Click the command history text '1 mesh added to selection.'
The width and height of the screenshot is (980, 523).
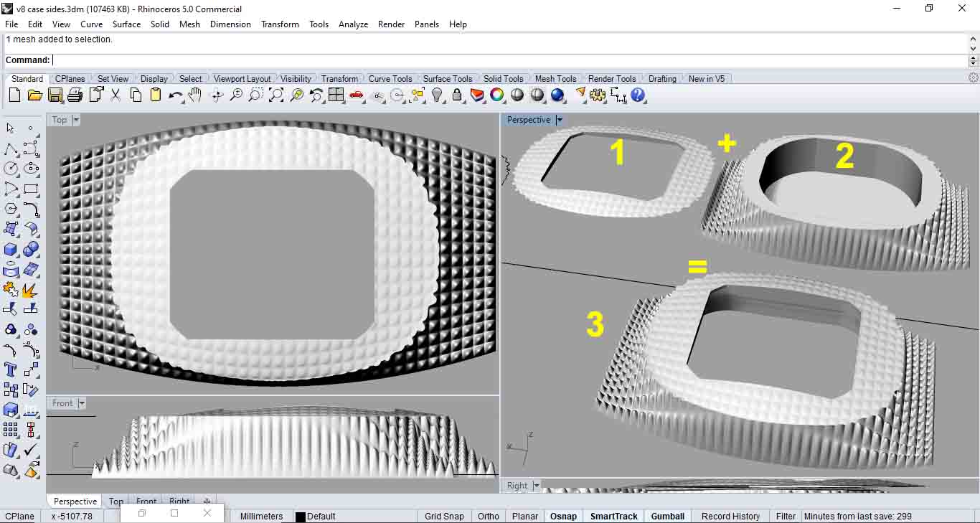pos(60,39)
